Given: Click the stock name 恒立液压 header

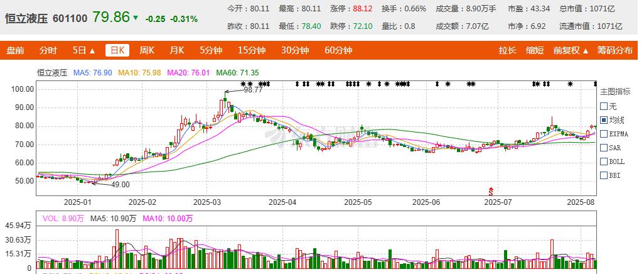Looking at the screenshot, I should [x=27, y=18].
